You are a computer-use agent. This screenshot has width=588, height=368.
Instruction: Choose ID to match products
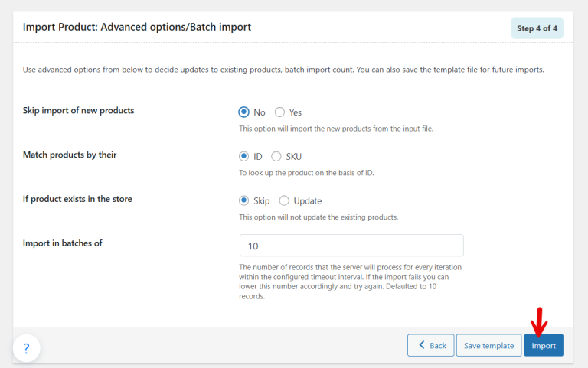coord(243,156)
